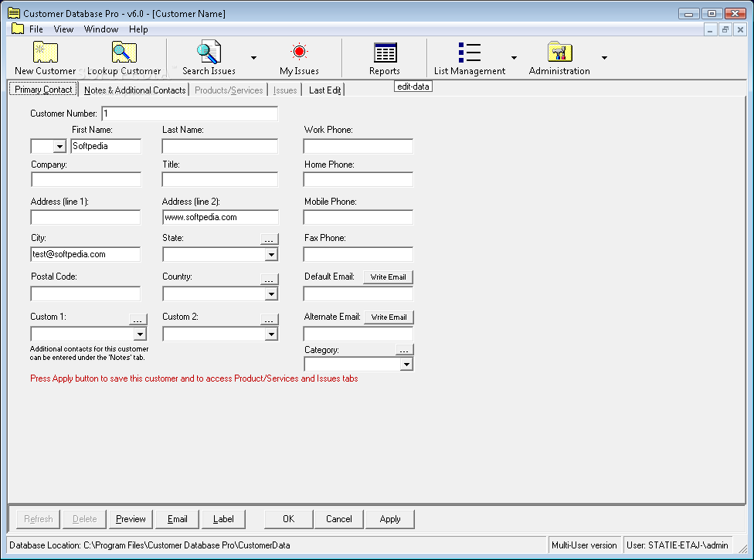The image size is (754, 560).
Task: Open the My Issues toolbar icon
Action: (299, 58)
